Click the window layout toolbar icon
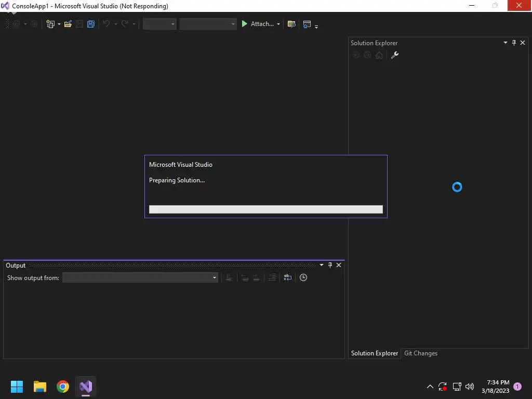The image size is (532, 399). click(x=307, y=24)
